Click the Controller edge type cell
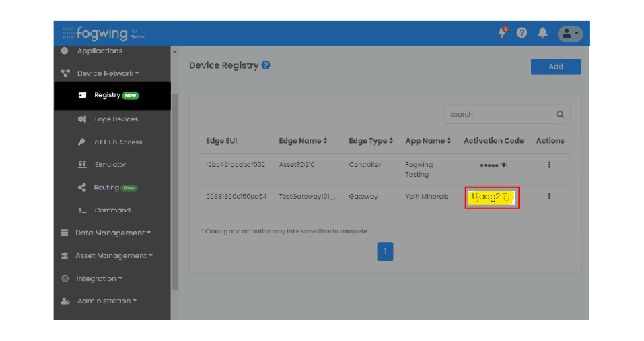The height and width of the screenshot is (341, 644). pos(365,164)
